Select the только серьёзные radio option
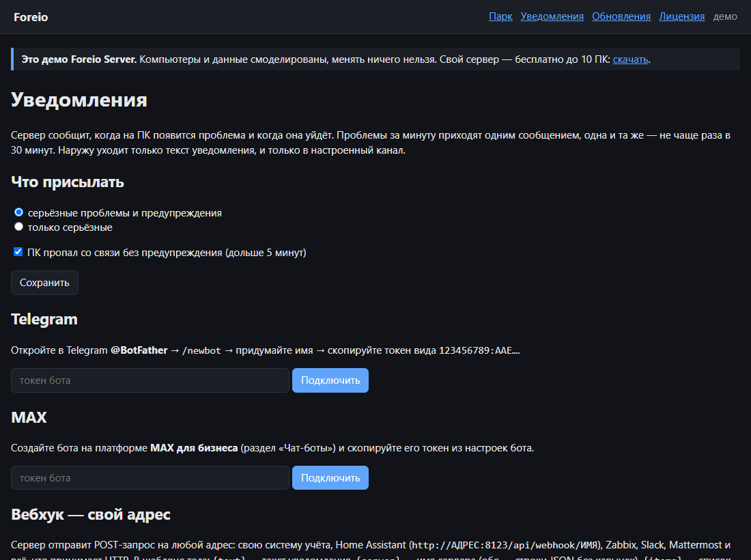 click(18, 227)
